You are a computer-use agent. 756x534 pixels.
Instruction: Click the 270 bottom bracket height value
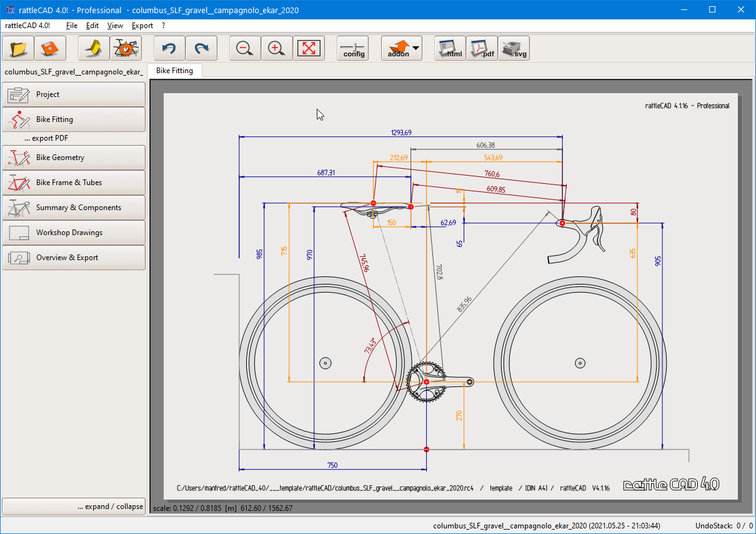459,415
